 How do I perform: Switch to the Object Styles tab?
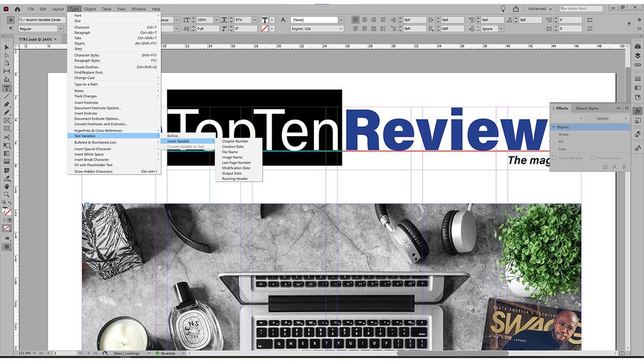point(587,108)
